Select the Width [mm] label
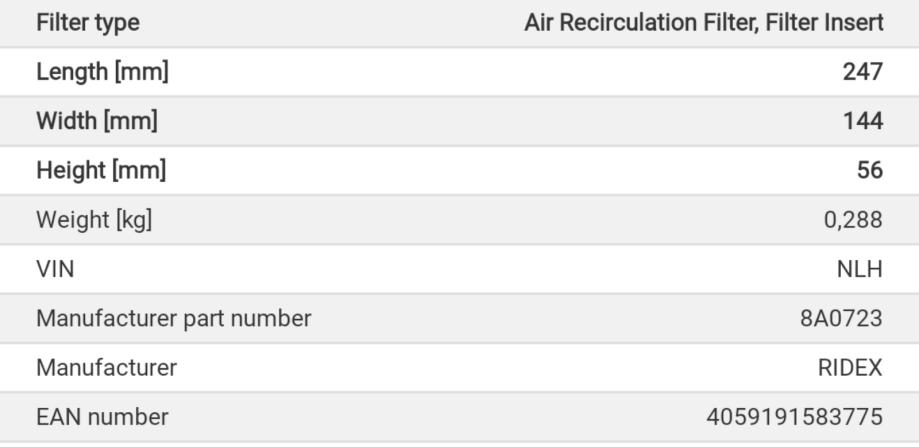919x447 pixels. (x=97, y=121)
